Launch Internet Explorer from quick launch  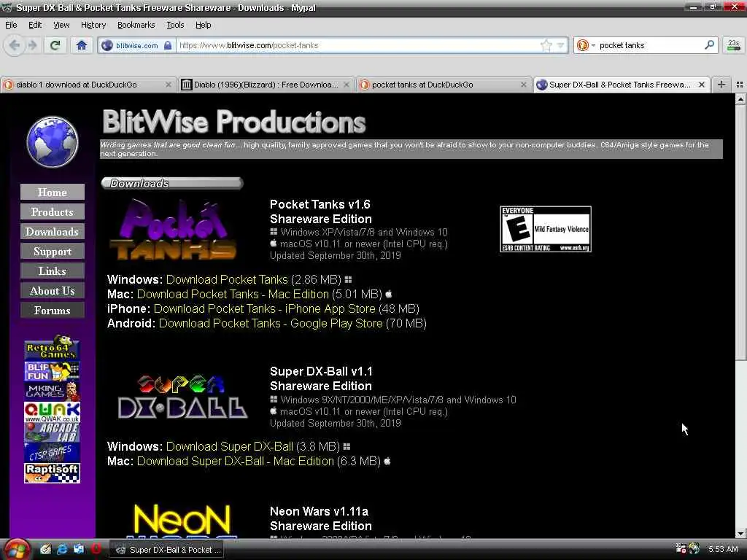(62, 550)
